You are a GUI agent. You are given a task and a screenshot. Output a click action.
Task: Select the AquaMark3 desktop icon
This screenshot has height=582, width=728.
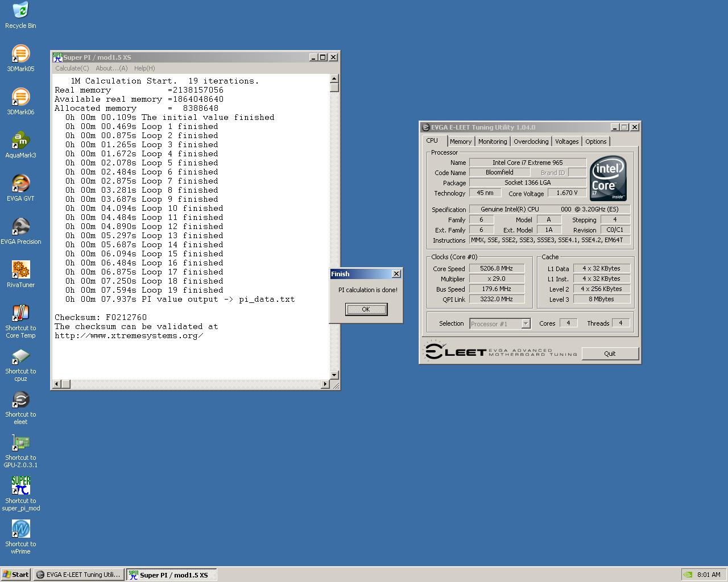20,145
